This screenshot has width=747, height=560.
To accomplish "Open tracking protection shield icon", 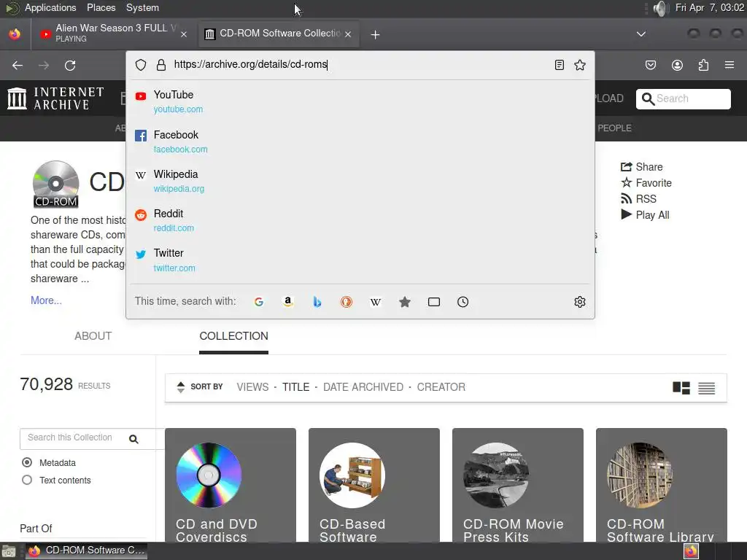I will click(141, 65).
